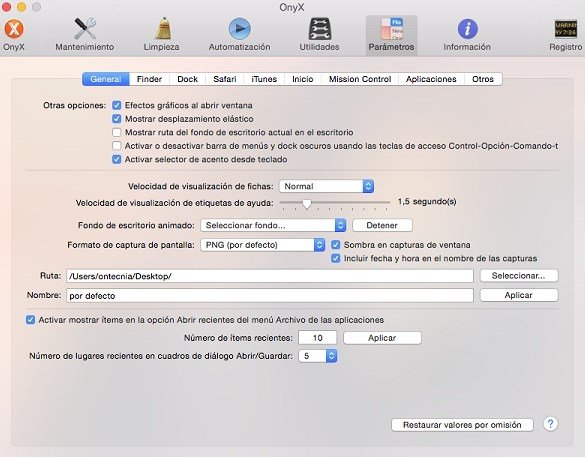Image resolution: width=585 pixels, height=457 pixels.
Task: Click the Detener button
Action: 382,225
